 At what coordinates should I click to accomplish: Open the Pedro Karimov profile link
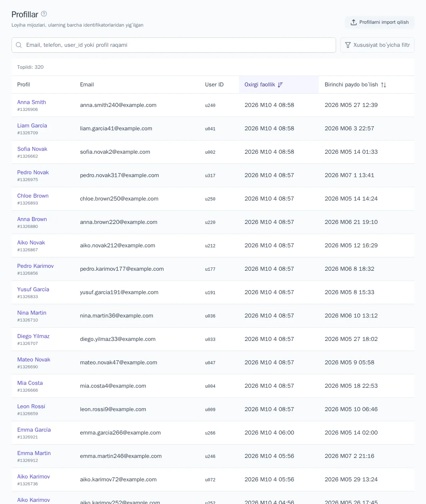35,266
